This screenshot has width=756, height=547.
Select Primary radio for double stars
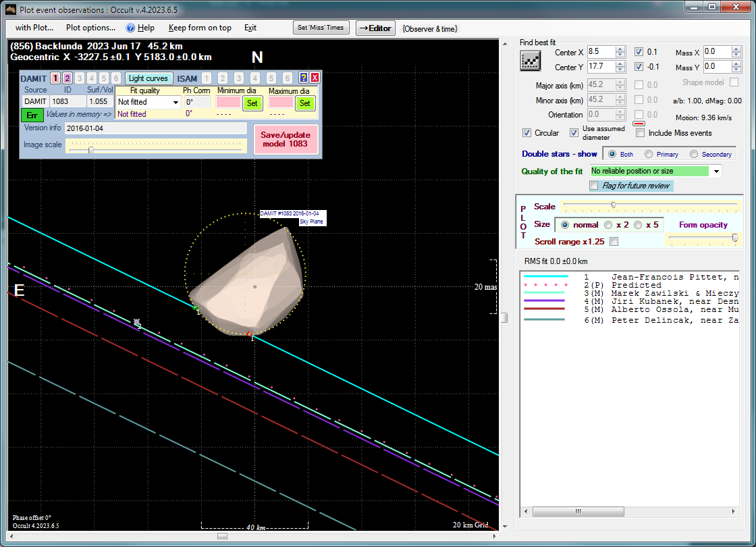click(x=649, y=155)
